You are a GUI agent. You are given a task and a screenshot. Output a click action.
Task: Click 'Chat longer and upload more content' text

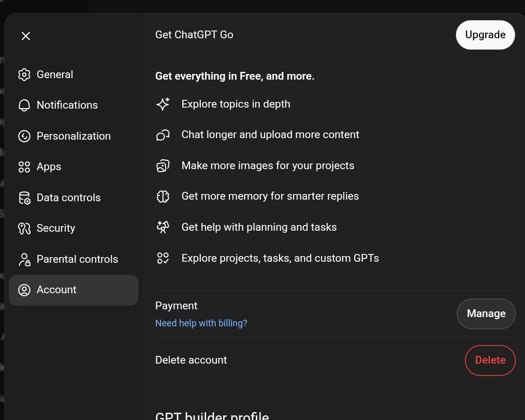click(270, 135)
